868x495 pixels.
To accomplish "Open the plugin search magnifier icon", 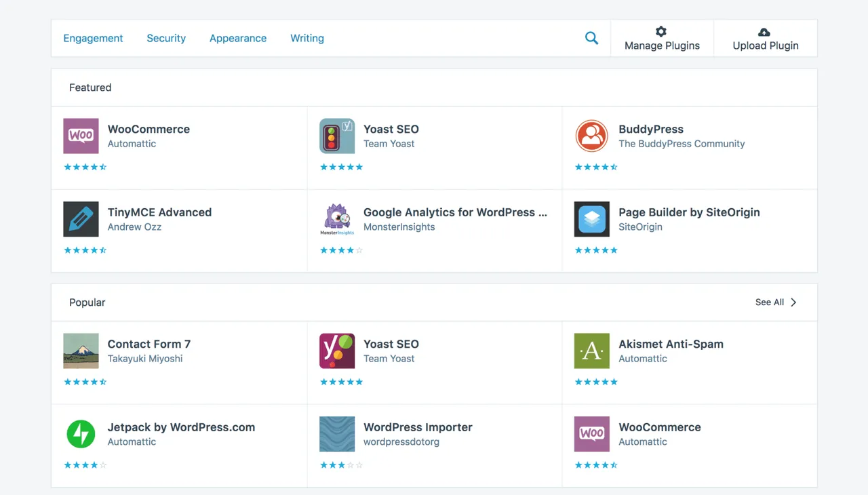I will 591,38.
